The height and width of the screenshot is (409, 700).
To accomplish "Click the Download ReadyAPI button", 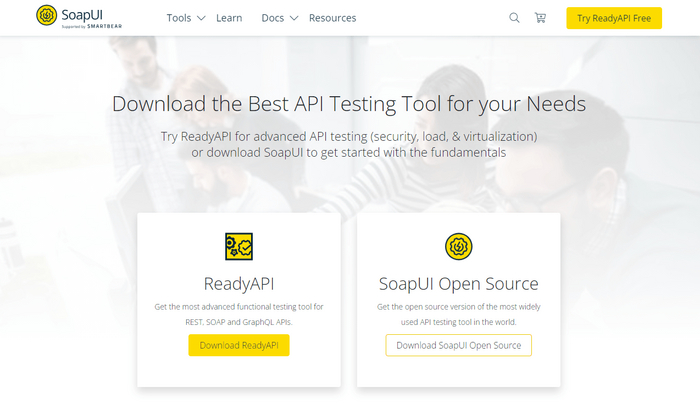I will pyautogui.click(x=239, y=345).
